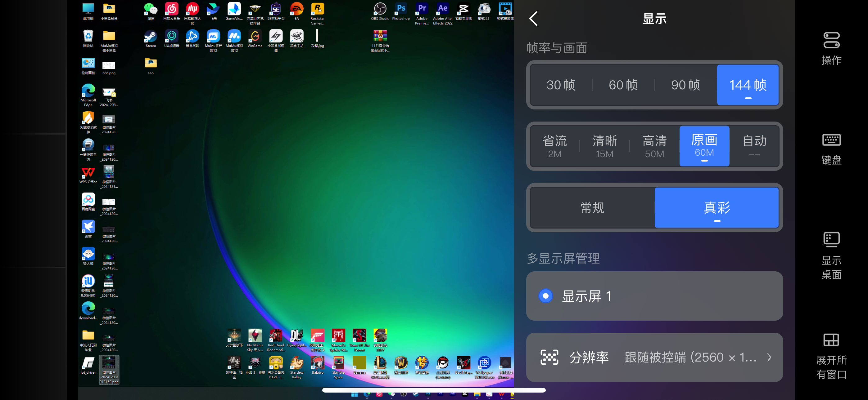This screenshot has height=400, width=868.
Task: Open Photoshop desktop icon
Action: pos(401,11)
